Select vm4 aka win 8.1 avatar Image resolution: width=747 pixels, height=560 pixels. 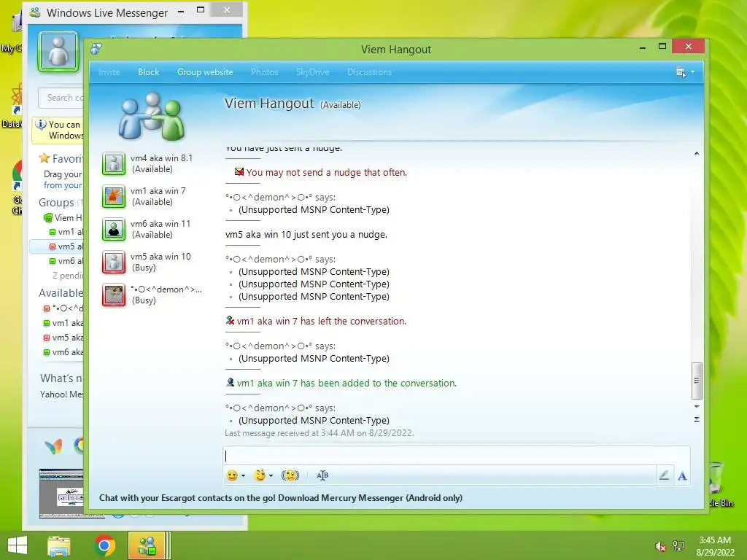[x=114, y=164]
